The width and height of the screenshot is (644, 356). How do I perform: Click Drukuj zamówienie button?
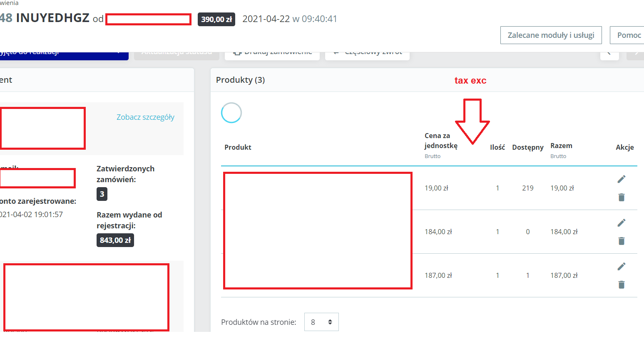(272, 56)
